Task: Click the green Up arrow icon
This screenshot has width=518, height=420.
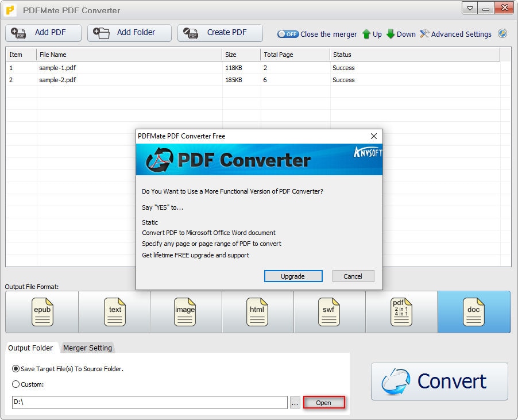Action: tap(366, 34)
